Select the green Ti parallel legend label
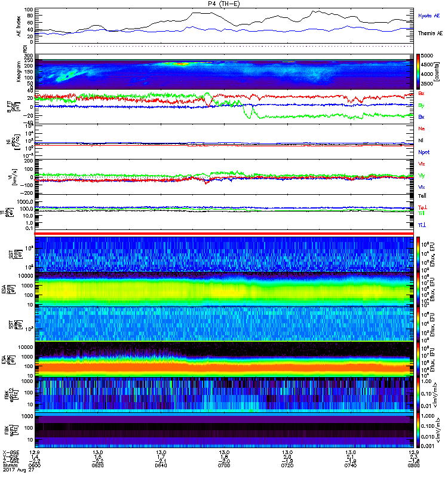448x478 pixels. point(421,213)
